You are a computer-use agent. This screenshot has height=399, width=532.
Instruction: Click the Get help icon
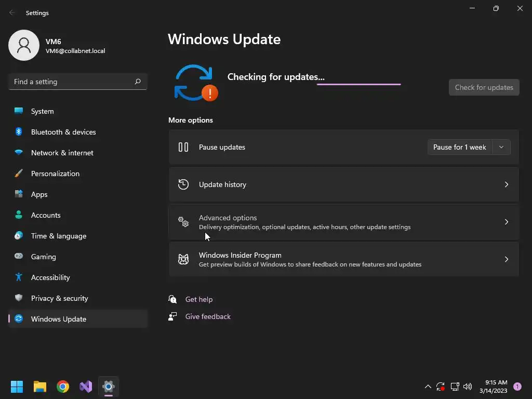172,299
